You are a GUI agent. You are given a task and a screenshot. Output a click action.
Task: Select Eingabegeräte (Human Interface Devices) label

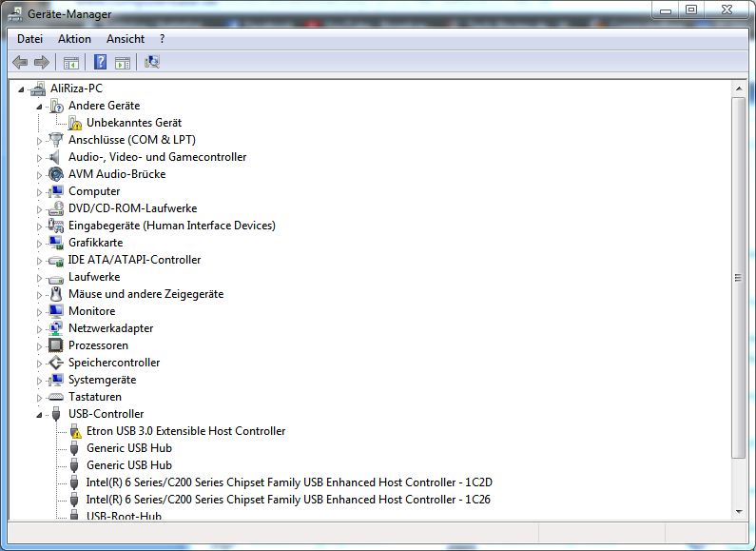171,226
